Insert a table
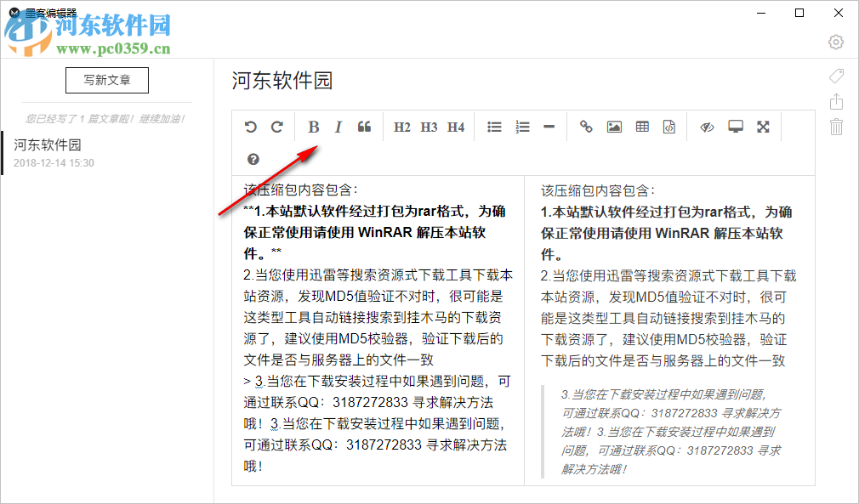This screenshot has height=504, width=859. pyautogui.click(x=642, y=126)
